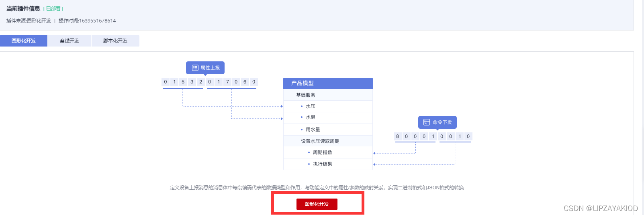Image resolution: width=644 pixels, height=215 pixels.
Task: Click the digit 6 in property bytes
Action: pyautogui.click(x=245, y=82)
